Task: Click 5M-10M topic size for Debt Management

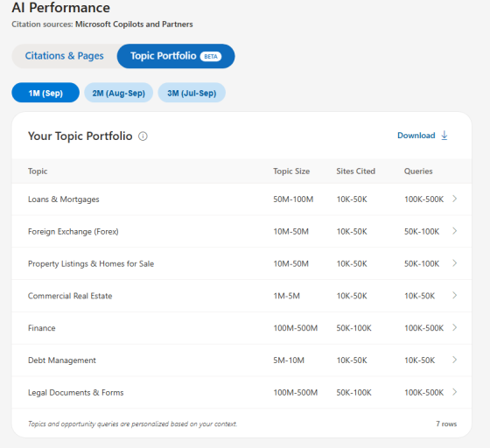Action: tap(289, 360)
